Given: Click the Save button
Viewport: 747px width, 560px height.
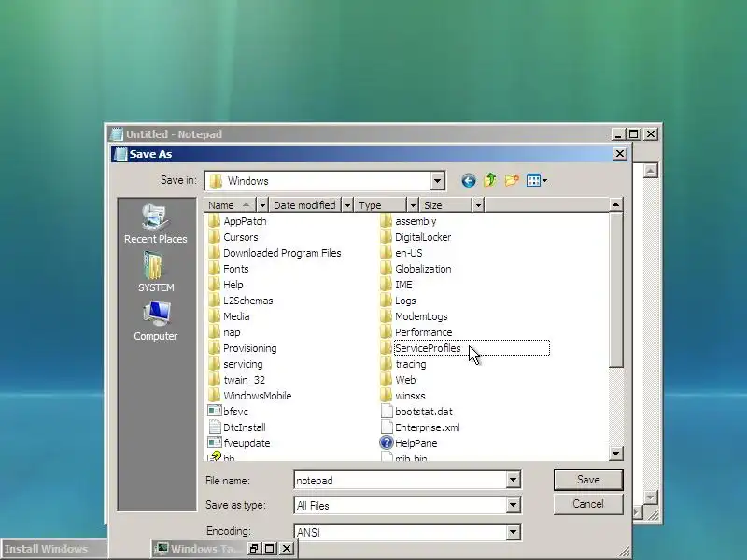Looking at the screenshot, I should (x=588, y=480).
